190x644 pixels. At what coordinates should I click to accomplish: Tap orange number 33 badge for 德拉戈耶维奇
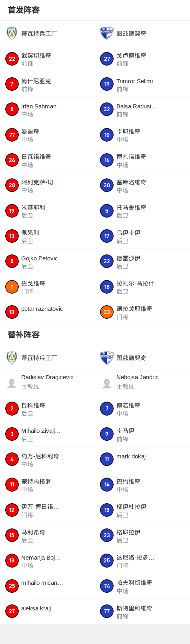point(107,312)
